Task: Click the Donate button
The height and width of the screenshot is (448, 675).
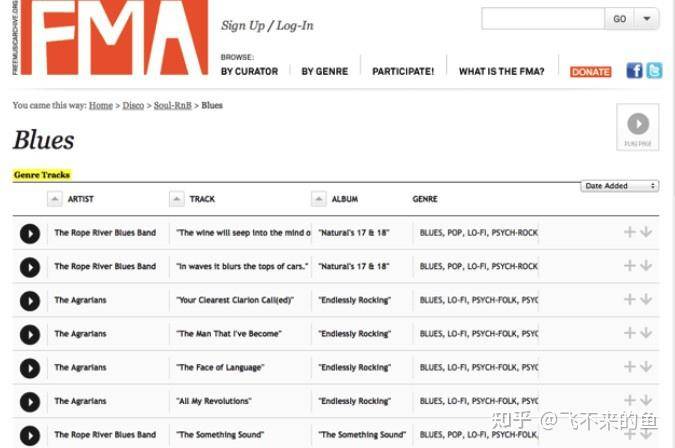Action: (591, 72)
